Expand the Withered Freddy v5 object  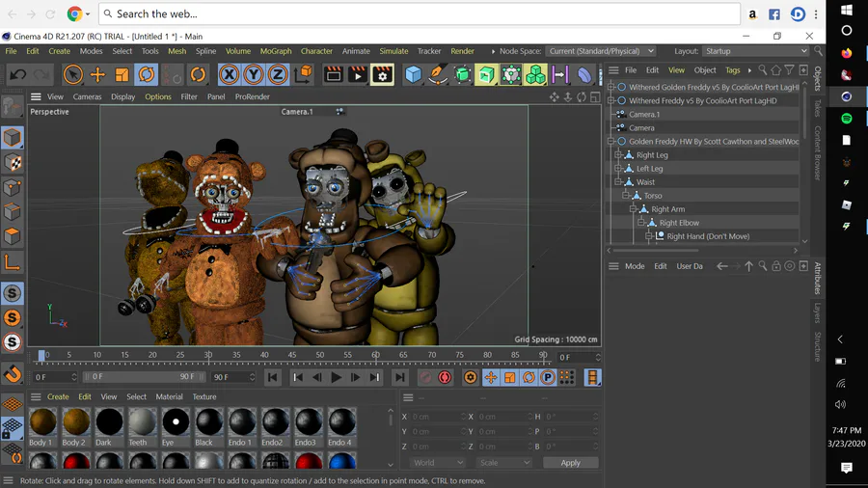coord(611,100)
